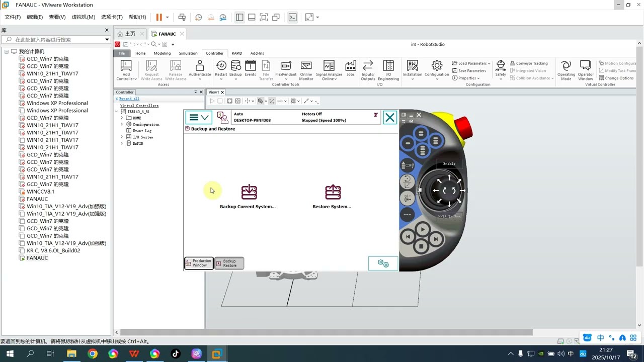Click the horizontal scrollbar below the VM view
This screenshot has width=644, height=362.
coord(326,332)
